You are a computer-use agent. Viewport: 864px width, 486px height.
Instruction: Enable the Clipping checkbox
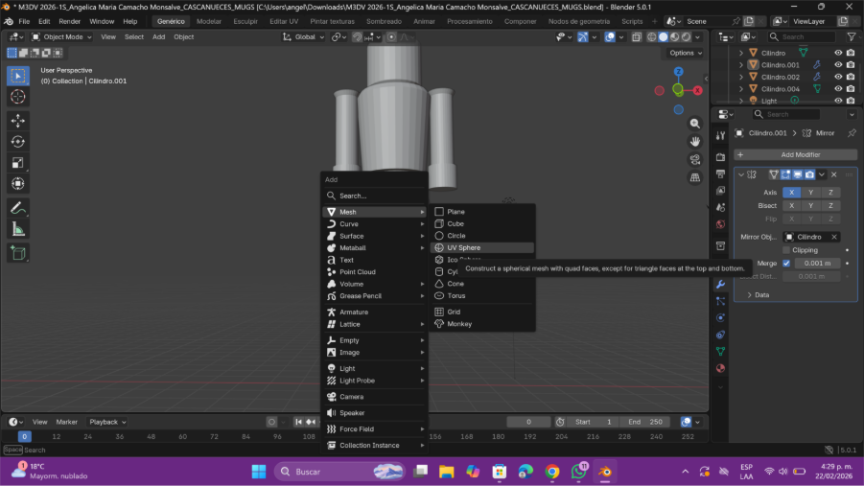click(x=786, y=250)
